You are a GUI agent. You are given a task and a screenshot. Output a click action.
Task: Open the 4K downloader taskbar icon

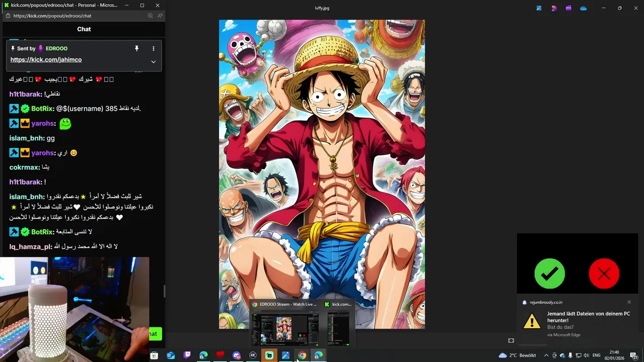(253, 355)
